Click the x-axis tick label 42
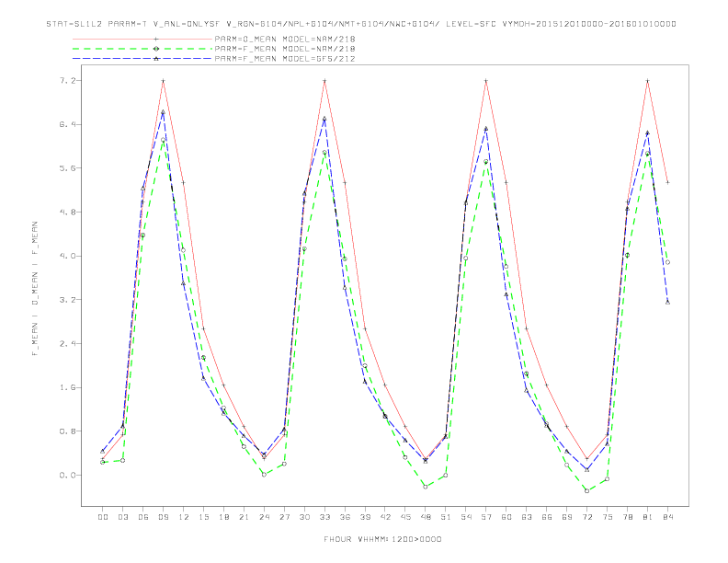The width and height of the screenshot is (728, 563). pyautogui.click(x=385, y=517)
